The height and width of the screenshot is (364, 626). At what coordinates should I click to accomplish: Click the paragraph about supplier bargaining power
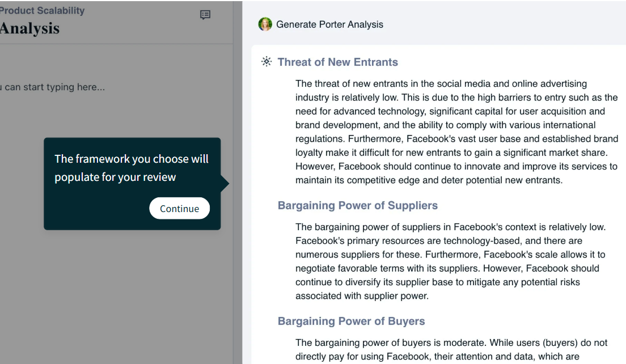[x=451, y=261]
